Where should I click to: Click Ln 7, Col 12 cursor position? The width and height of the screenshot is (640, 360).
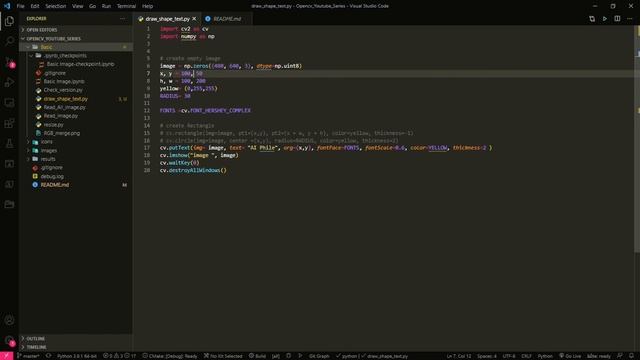(x=459, y=356)
